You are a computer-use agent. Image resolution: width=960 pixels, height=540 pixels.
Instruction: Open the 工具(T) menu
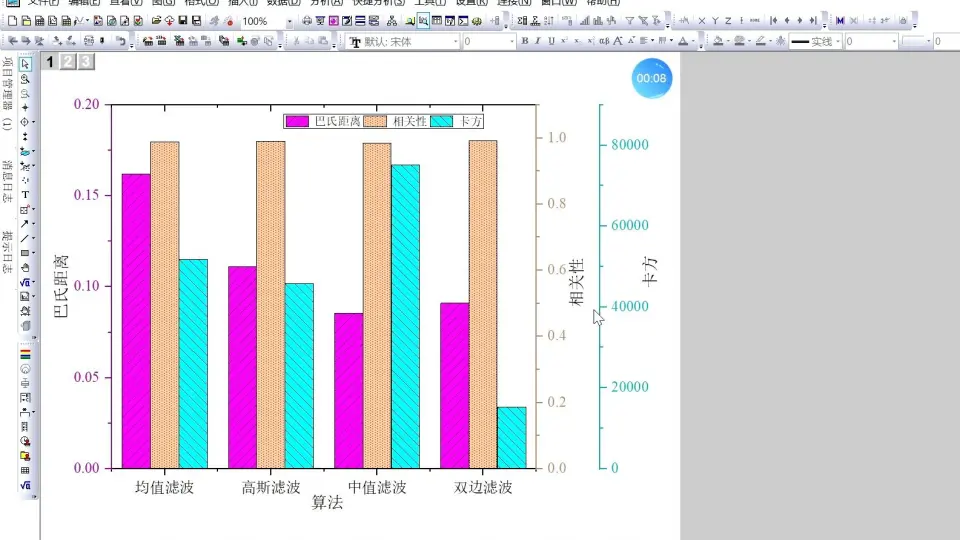(430, 2)
